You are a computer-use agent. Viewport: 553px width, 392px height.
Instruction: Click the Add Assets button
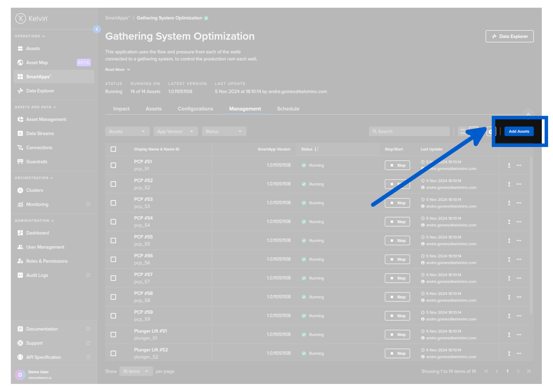(x=519, y=132)
